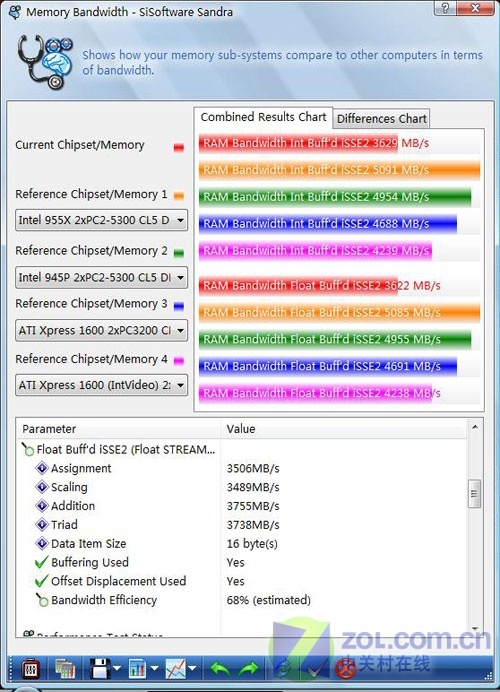Click the checkmark OK icon in toolbar

[316, 669]
